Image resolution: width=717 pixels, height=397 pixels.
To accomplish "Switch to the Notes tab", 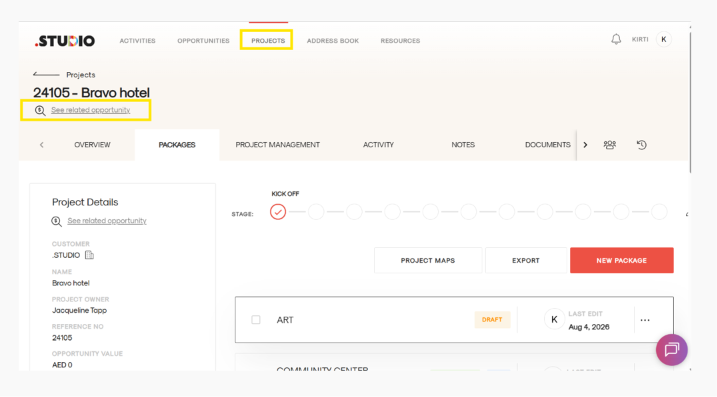I will tap(463, 145).
